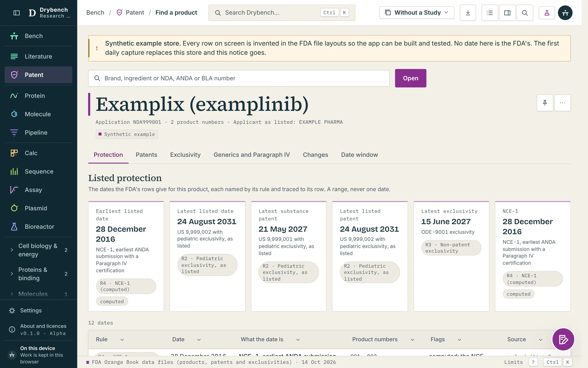Expand Proteins & binding group
The width and height of the screenshot is (588, 368).
point(38,274)
